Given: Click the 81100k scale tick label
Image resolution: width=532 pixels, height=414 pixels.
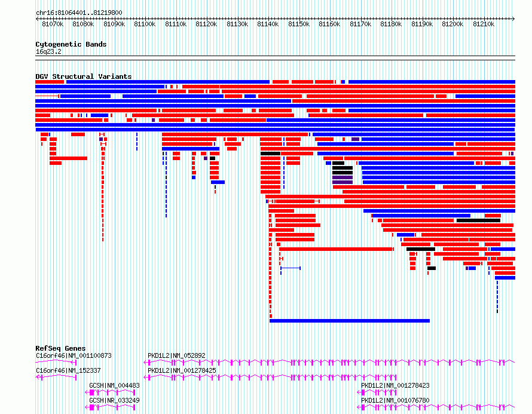Looking at the screenshot, I should pyautogui.click(x=145, y=24).
